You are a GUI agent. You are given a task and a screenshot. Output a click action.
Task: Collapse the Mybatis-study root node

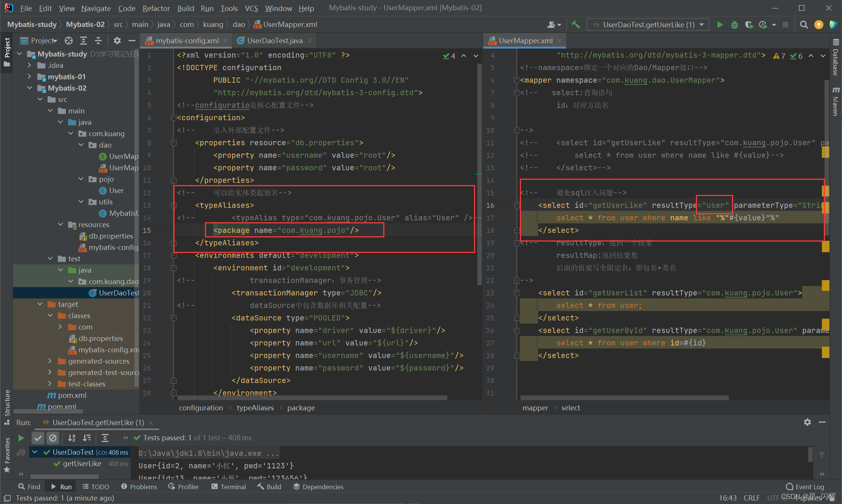point(20,54)
